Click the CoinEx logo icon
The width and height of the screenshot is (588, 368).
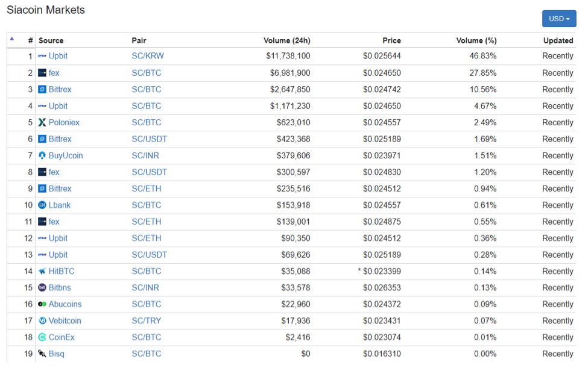coord(42,337)
